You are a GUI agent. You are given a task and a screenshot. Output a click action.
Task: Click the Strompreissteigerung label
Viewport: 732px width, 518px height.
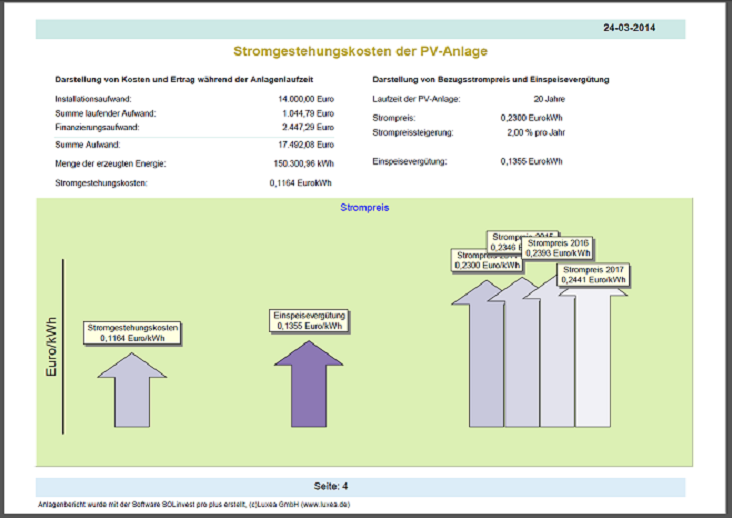click(412, 131)
